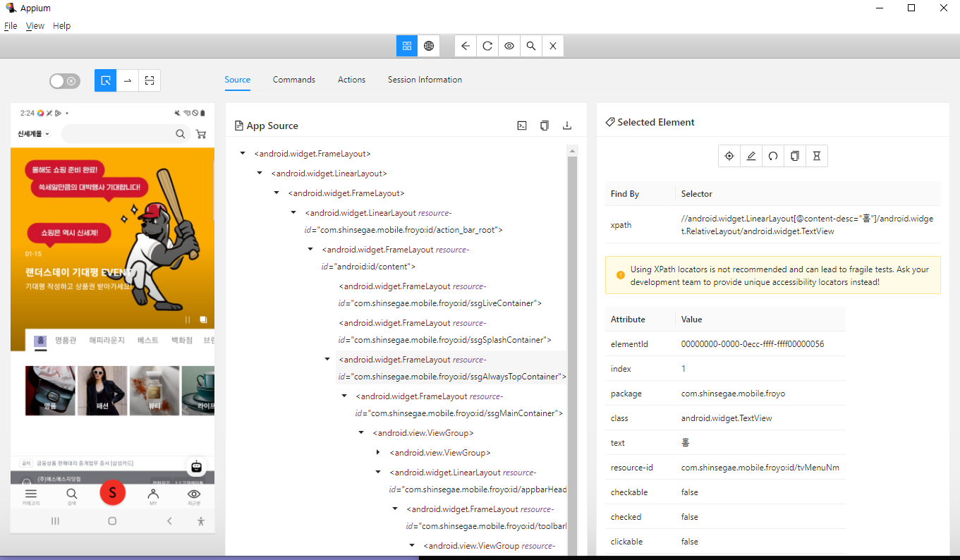This screenshot has height=560, width=960.
Task: Tap the red S button in bottom nav
Action: 112,492
